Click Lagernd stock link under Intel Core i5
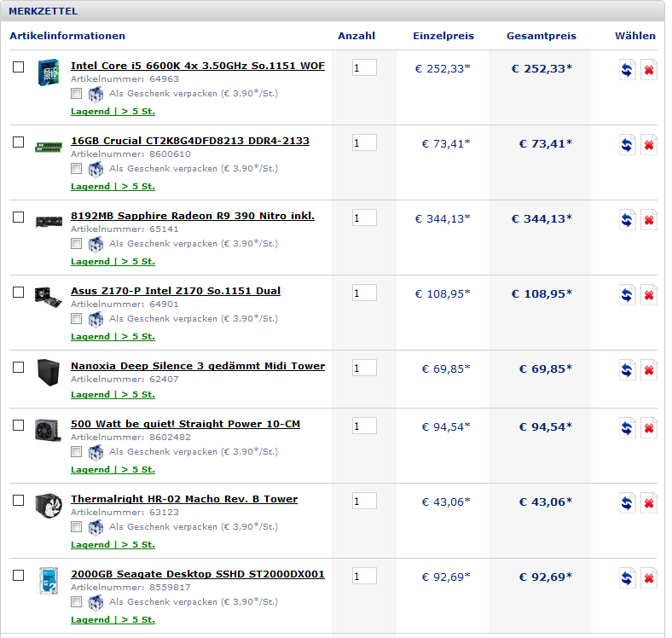 coord(113,112)
